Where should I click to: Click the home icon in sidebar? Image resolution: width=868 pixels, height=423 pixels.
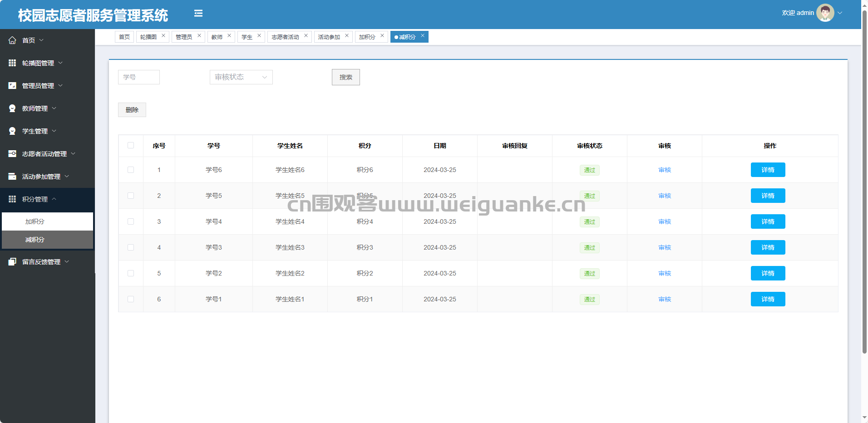[x=12, y=40]
